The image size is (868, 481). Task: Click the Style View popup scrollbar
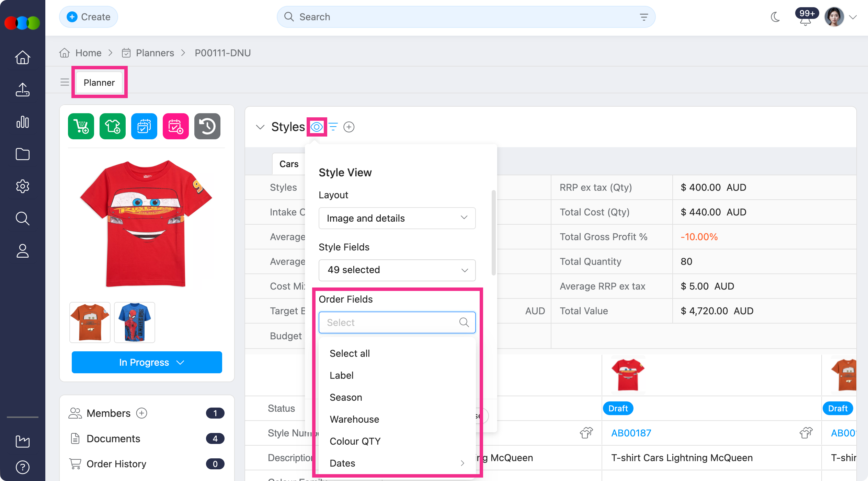(x=494, y=233)
